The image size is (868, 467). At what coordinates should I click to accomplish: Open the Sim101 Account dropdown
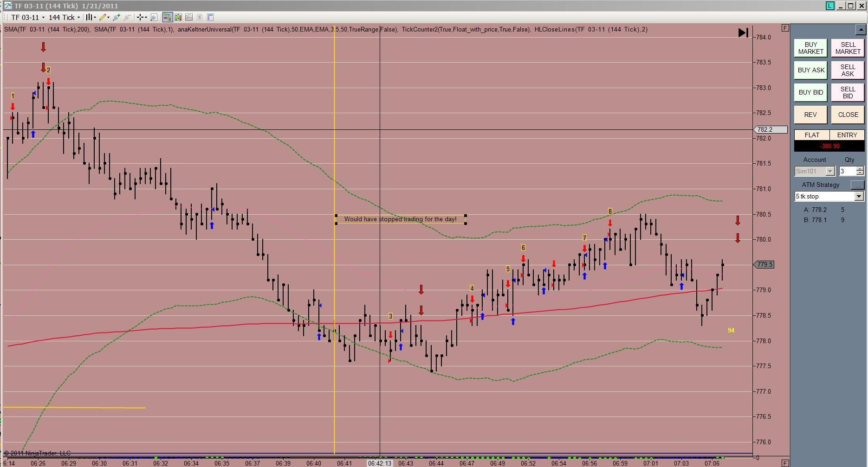[x=815, y=171]
